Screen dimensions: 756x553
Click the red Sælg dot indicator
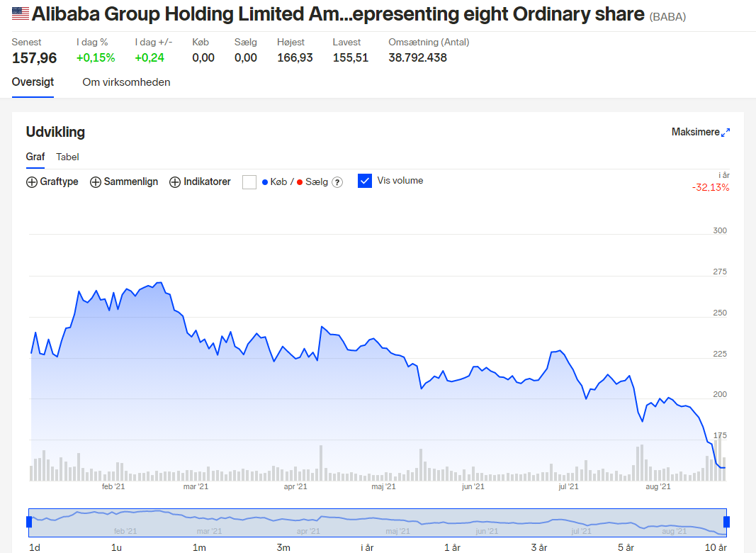point(300,182)
